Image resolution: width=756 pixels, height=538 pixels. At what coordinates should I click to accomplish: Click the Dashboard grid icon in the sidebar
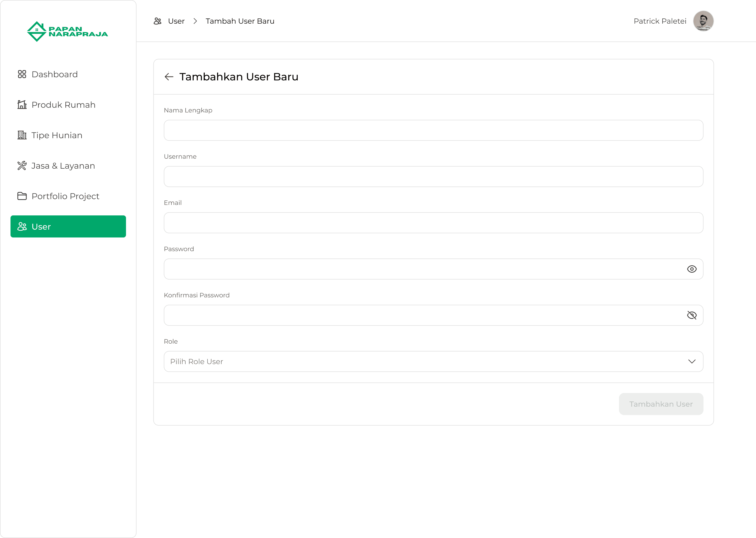pyautogui.click(x=22, y=74)
